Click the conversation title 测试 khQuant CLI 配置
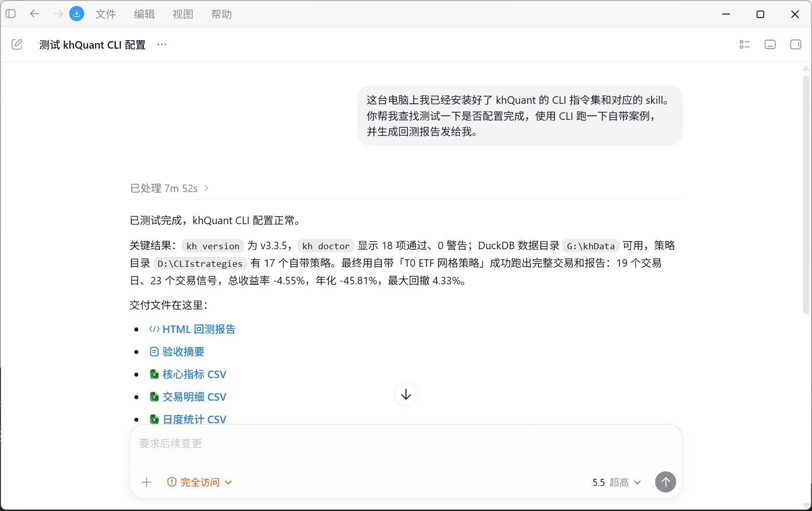Viewport: 812px width, 511px height. point(92,45)
